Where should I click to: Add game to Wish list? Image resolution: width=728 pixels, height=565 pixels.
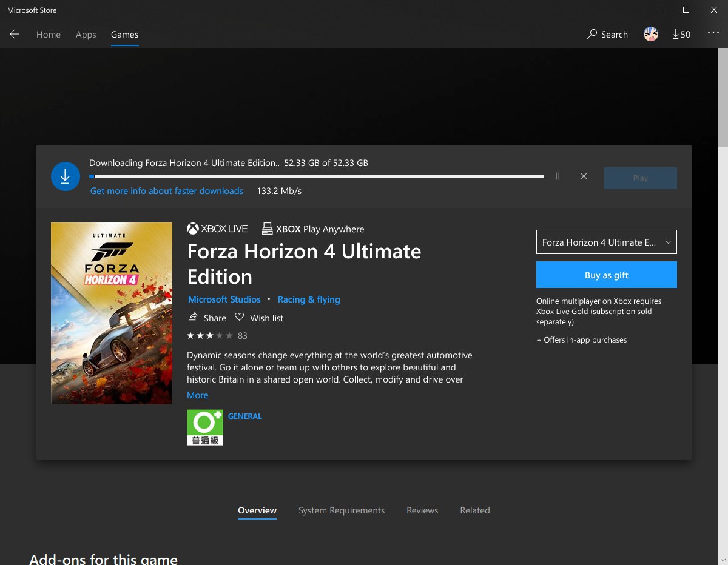coord(259,318)
